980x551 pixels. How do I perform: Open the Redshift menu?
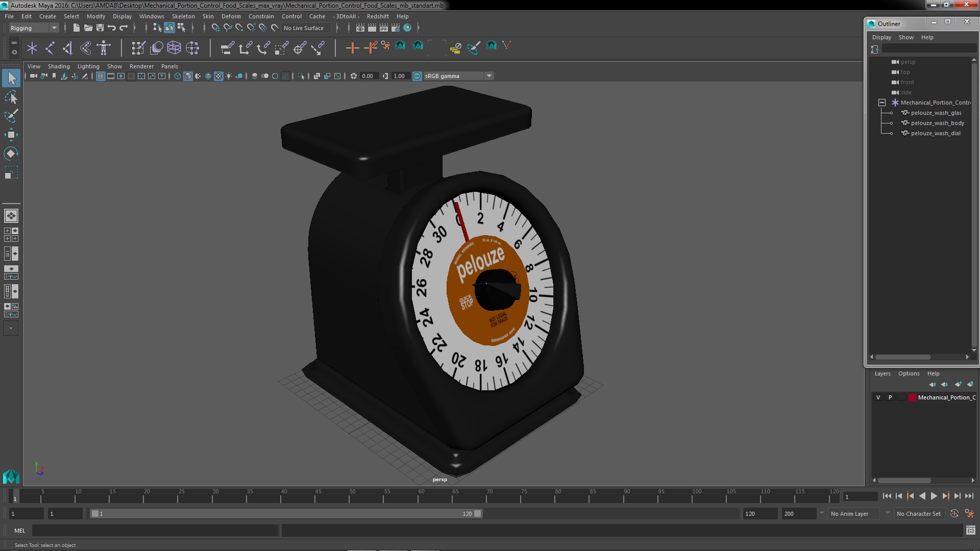pyautogui.click(x=378, y=16)
